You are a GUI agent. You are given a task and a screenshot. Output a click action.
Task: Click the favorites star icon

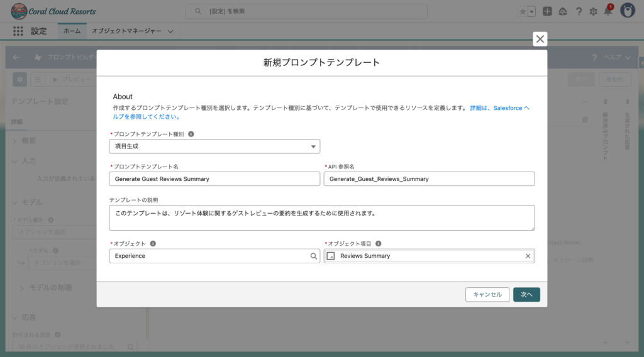523,11
